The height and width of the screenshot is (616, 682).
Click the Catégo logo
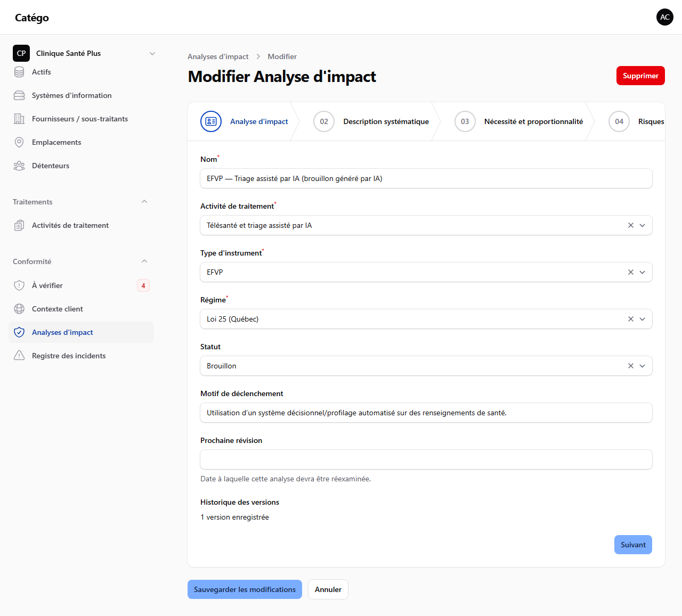(32, 18)
